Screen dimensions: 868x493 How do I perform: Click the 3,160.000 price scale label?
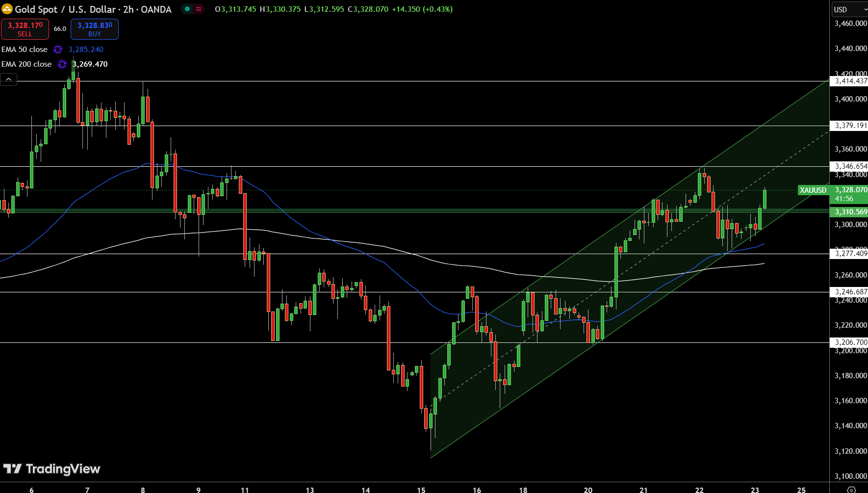(x=850, y=401)
